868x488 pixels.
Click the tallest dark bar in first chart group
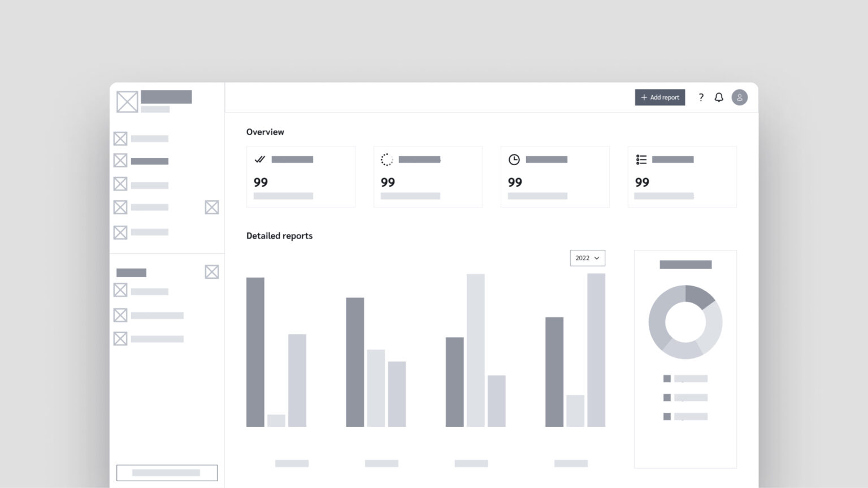[x=255, y=352]
